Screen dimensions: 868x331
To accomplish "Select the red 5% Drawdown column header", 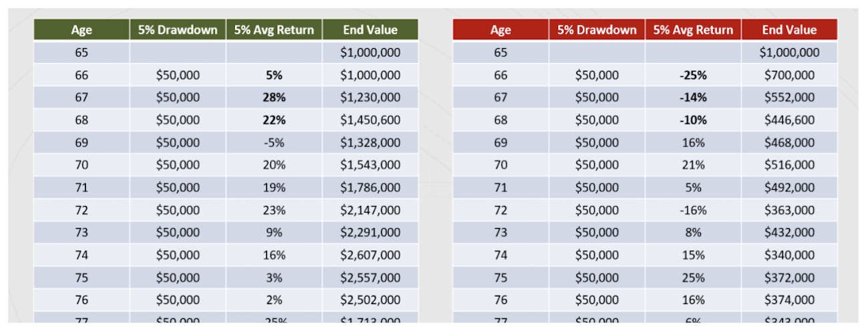I will pyautogui.click(x=597, y=29).
